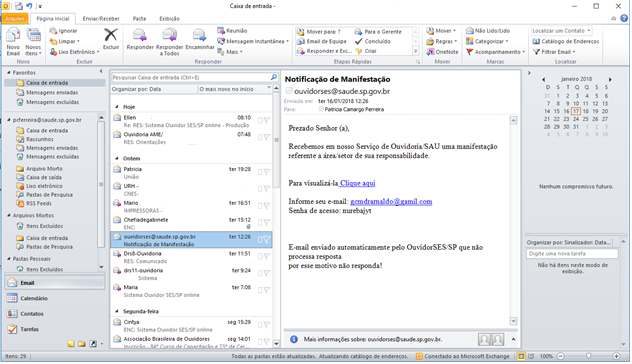The height and width of the screenshot is (364, 632).
Task: Collapse the pcferreira@saude.sp.gov.br account tree
Action: [9, 120]
